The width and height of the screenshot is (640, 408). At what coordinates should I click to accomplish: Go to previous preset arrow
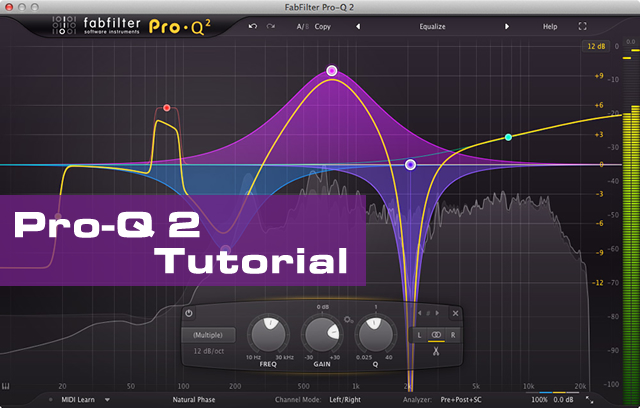pos(358,27)
